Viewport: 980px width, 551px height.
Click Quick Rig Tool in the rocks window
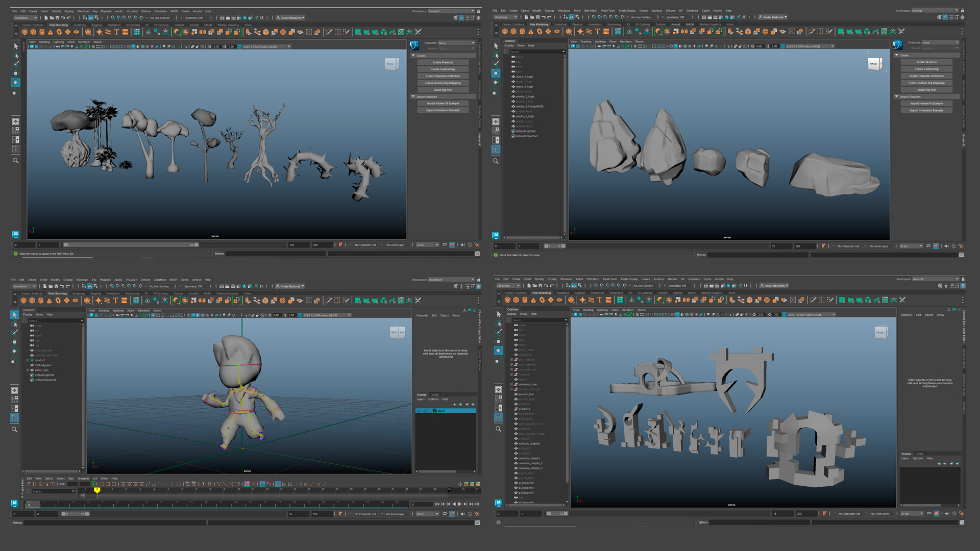click(926, 90)
